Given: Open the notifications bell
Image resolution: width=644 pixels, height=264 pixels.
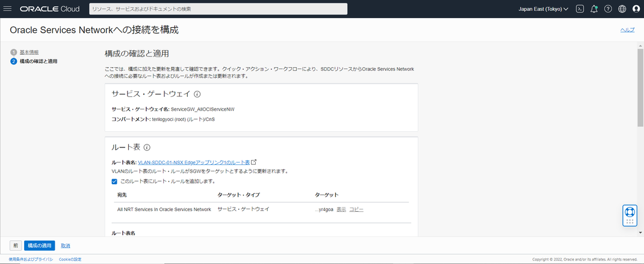Looking at the screenshot, I should pyautogui.click(x=594, y=8).
